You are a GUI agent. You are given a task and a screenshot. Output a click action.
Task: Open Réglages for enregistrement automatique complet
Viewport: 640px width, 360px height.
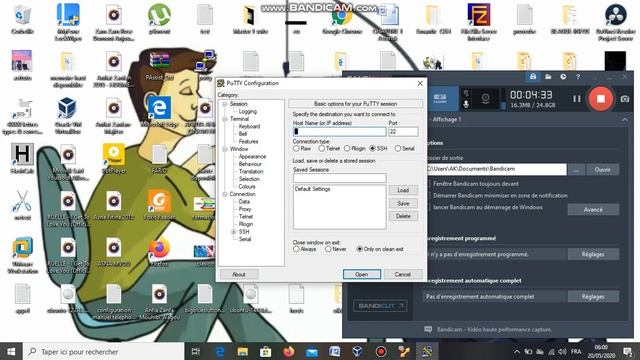coord(593,297)
